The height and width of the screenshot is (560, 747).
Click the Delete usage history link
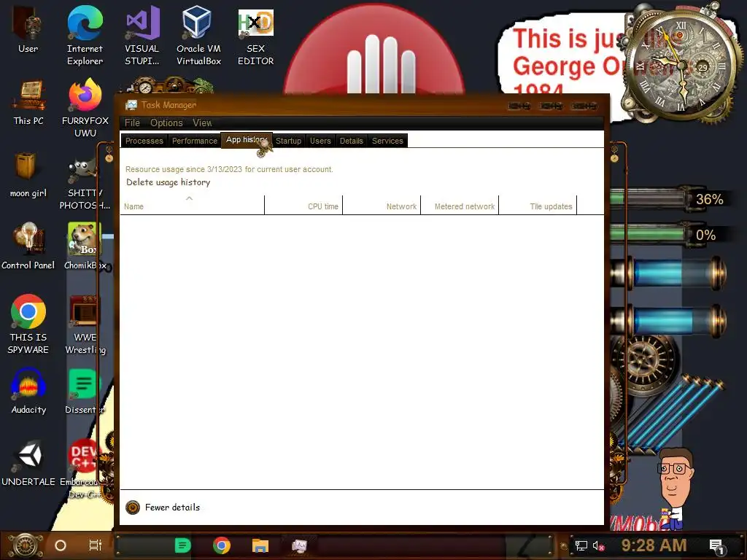point(169,182)
